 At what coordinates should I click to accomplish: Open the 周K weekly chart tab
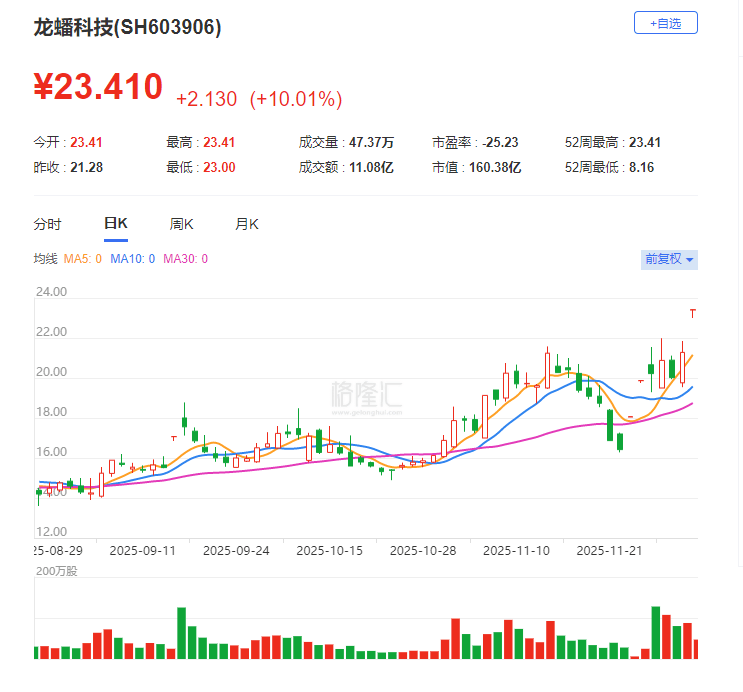click(181, 224)
